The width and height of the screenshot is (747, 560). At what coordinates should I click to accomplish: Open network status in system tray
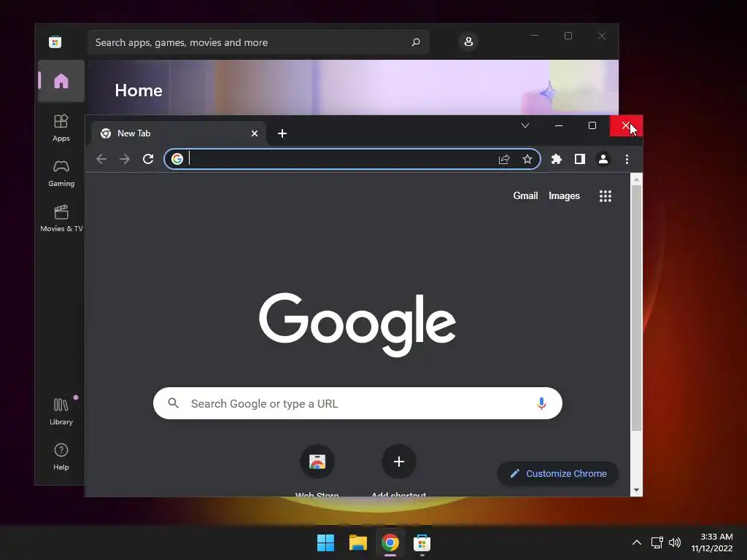pyautogui.click(x=657, y=542)
